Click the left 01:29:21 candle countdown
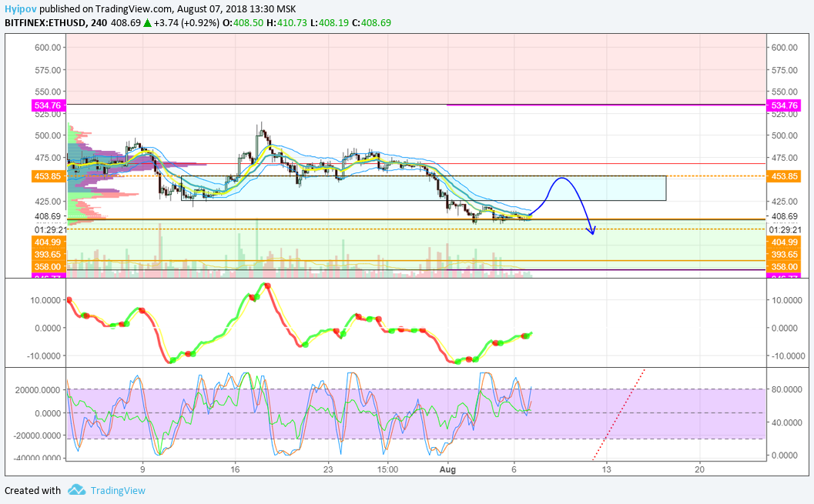Screen dimensions: 814x504 51,230
